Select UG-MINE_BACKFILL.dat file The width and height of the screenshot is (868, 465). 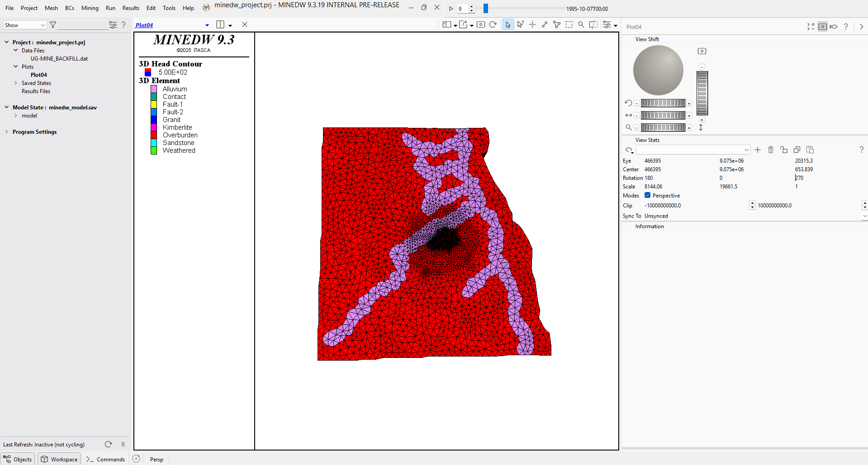coord(59,59)
